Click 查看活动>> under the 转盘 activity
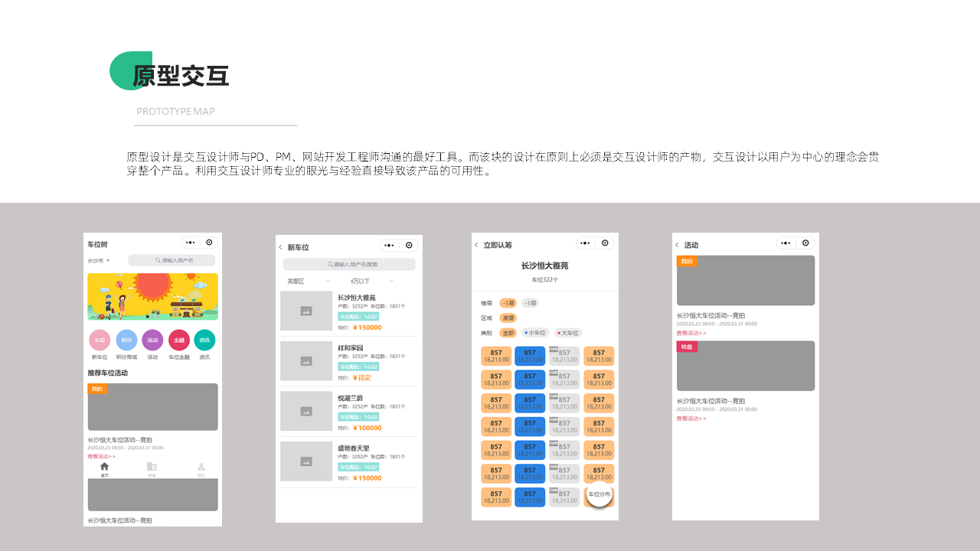The width and height of the screenshot is (980, 551). [691, 419]
